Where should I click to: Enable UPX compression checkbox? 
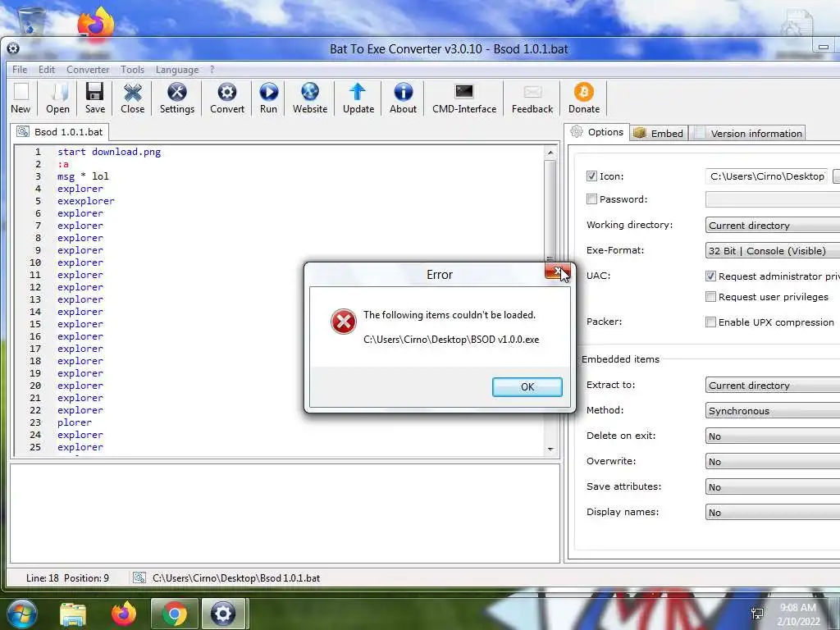point(710,322)
